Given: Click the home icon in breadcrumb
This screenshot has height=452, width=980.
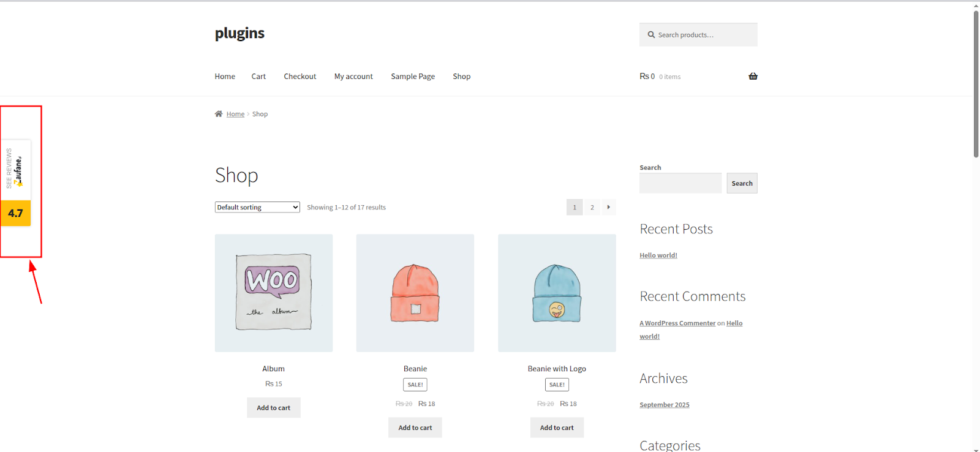Looking at the screenshot, I should coord(219,114).
